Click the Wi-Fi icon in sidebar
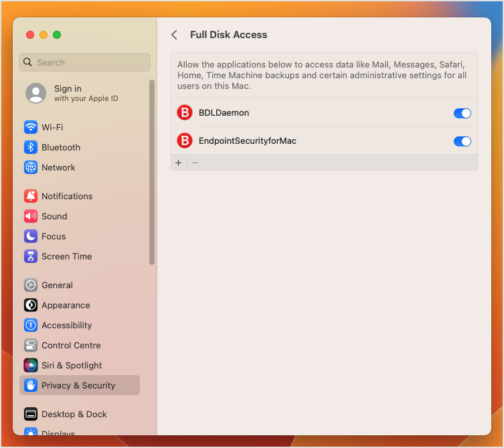 31,127
